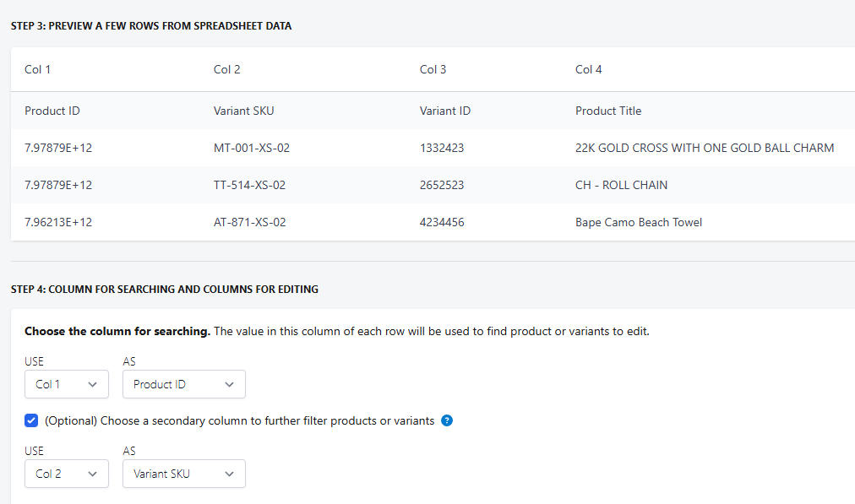Select the AT-871-XS-02 SKU cell

click(250, 222)
